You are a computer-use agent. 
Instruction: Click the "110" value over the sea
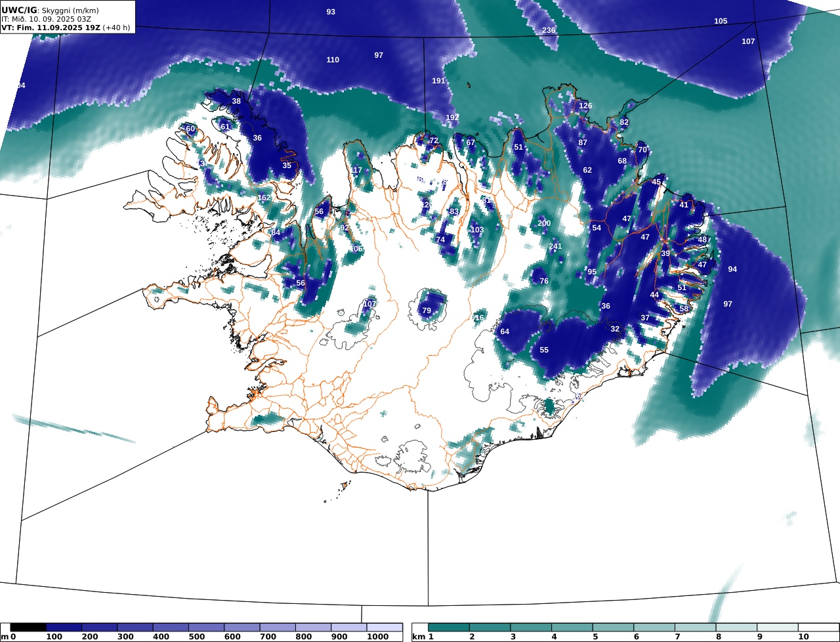[333, 60]
